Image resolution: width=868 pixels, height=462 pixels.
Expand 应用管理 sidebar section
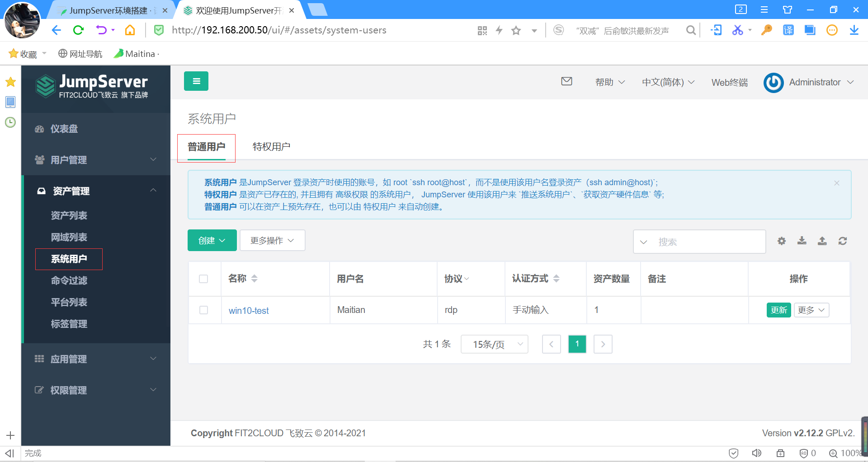pos(96,359)
